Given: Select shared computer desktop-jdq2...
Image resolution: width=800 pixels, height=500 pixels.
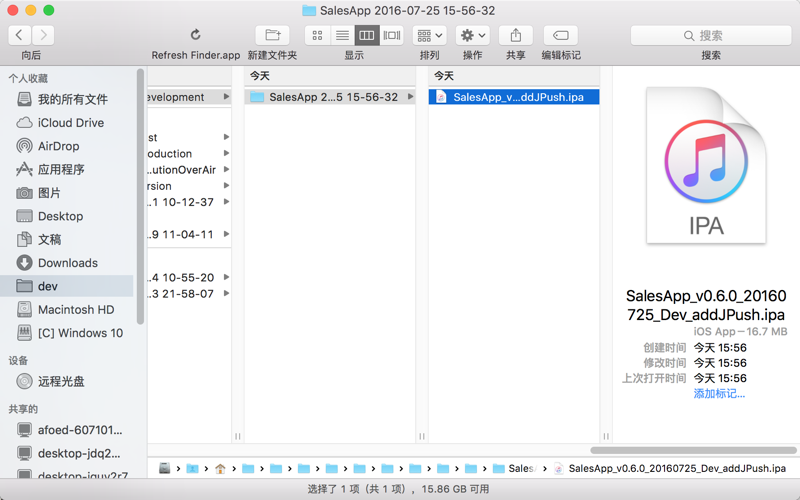Looking at the screenshot, I should pos(67,453).
